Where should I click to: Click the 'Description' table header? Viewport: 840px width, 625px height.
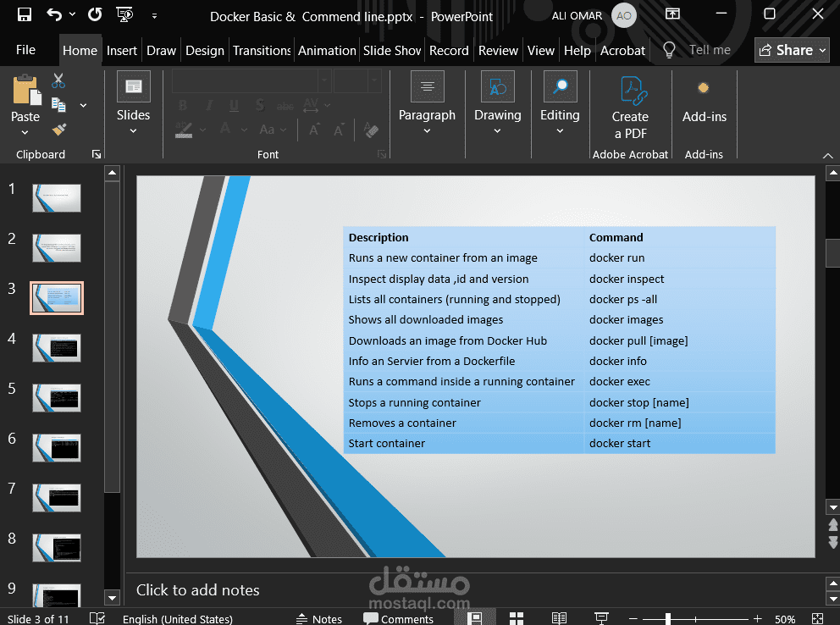coord(464,237)
